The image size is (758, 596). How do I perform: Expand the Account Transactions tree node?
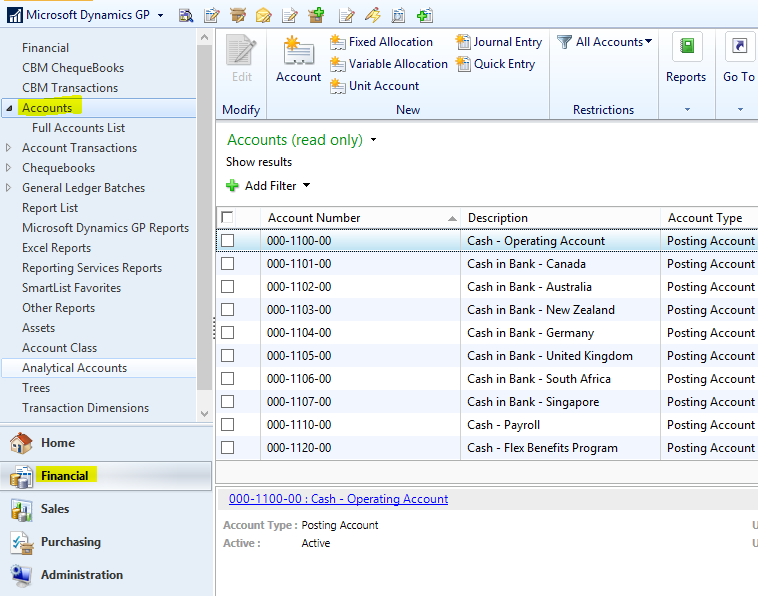click(x=8, y=147)
